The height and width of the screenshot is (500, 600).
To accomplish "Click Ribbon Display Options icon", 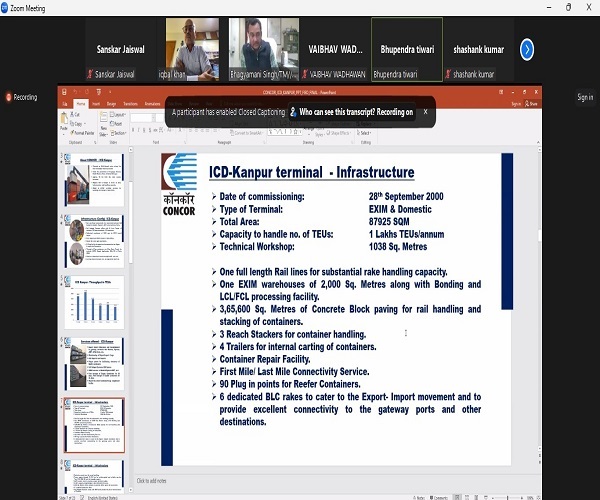I will 501,92.
